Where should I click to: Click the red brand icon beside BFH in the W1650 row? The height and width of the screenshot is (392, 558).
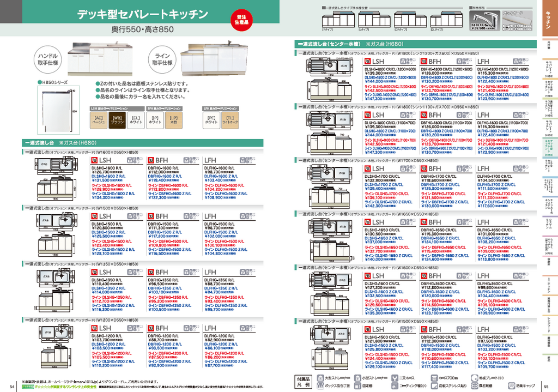click(424, 222)
